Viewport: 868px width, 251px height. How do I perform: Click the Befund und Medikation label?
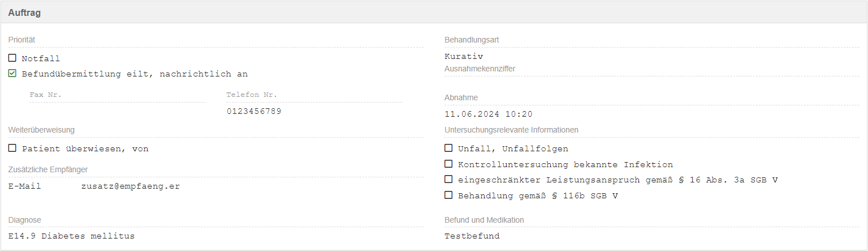(484, 220)
